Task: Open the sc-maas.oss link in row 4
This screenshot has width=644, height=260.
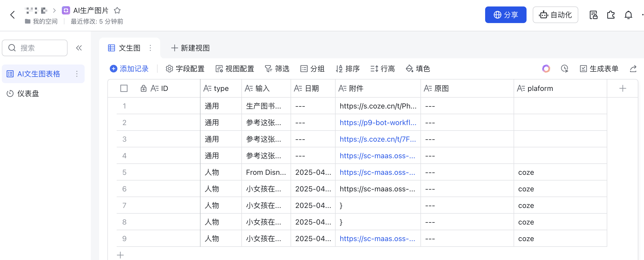Action: point(377,156)
